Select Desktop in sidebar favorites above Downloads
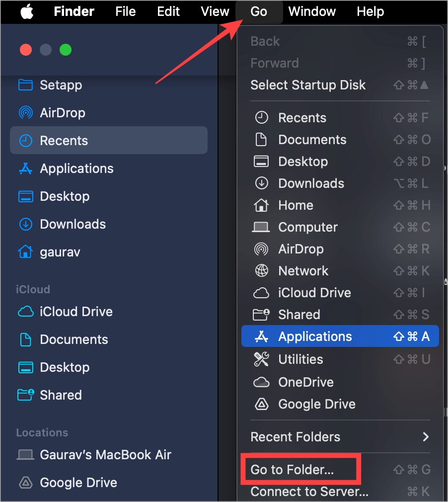Screen dimensions: 448x502 [109, 196]
